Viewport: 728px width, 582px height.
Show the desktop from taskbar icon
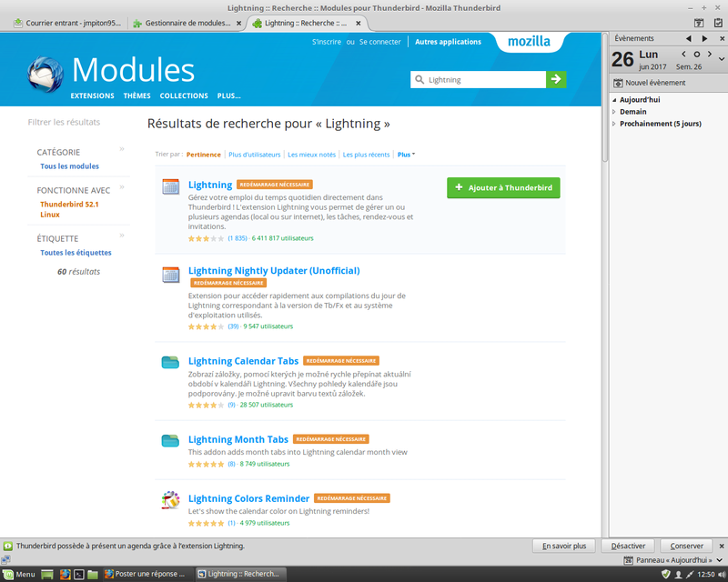(x=47, y=574)
